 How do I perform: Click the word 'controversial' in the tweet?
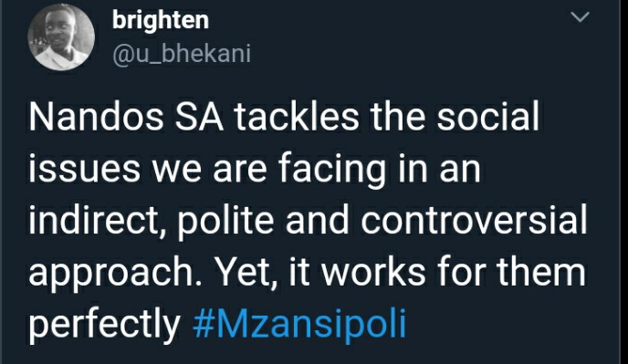click(474, 220)
